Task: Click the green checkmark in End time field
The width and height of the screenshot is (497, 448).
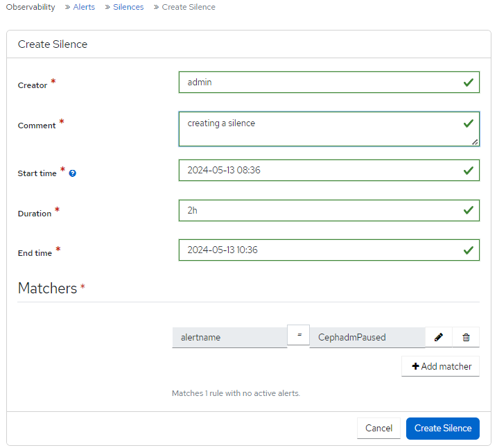Action: pyautogui.click(x=469, y=250)
